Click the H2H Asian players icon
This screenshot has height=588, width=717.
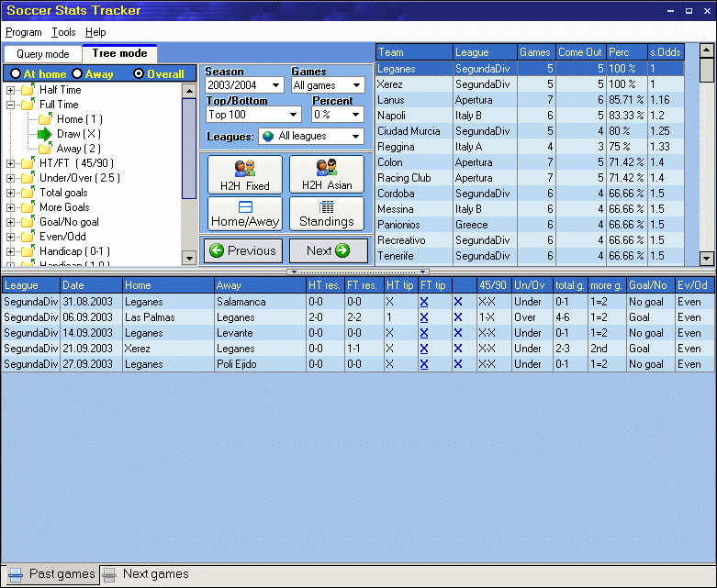[326, 168]
